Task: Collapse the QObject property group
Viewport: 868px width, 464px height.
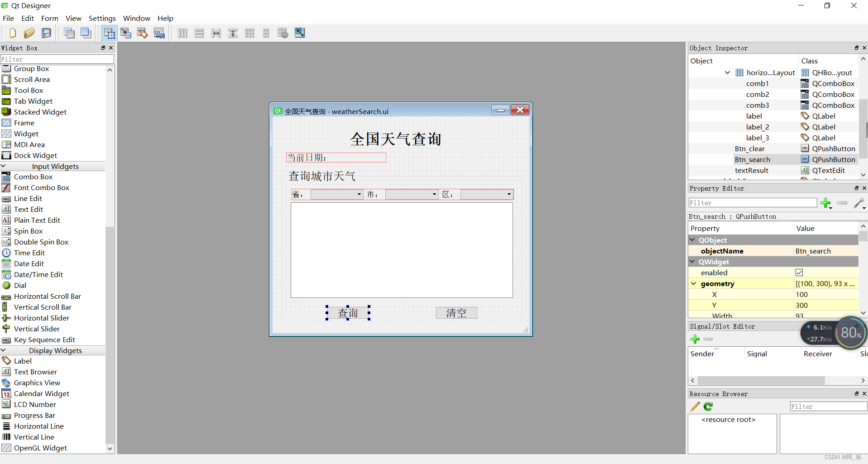Action: pyautogui.click(x=693, y=240)
